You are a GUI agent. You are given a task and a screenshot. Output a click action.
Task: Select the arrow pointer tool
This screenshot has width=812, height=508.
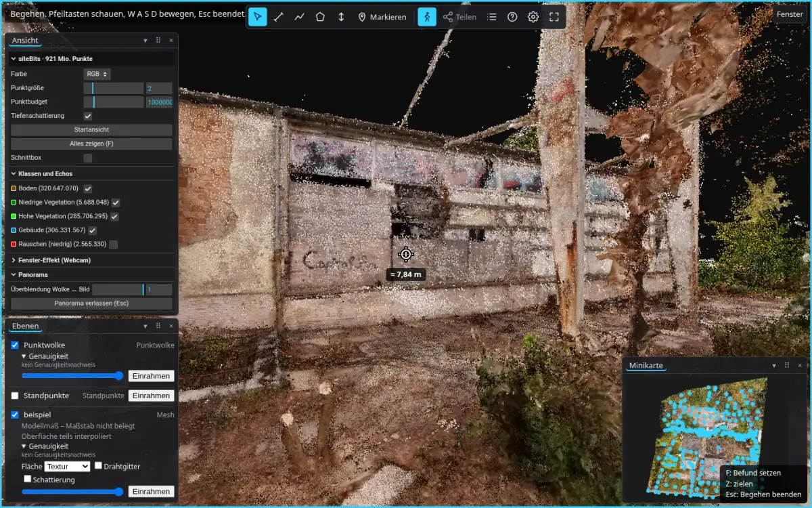coord(258,17)
